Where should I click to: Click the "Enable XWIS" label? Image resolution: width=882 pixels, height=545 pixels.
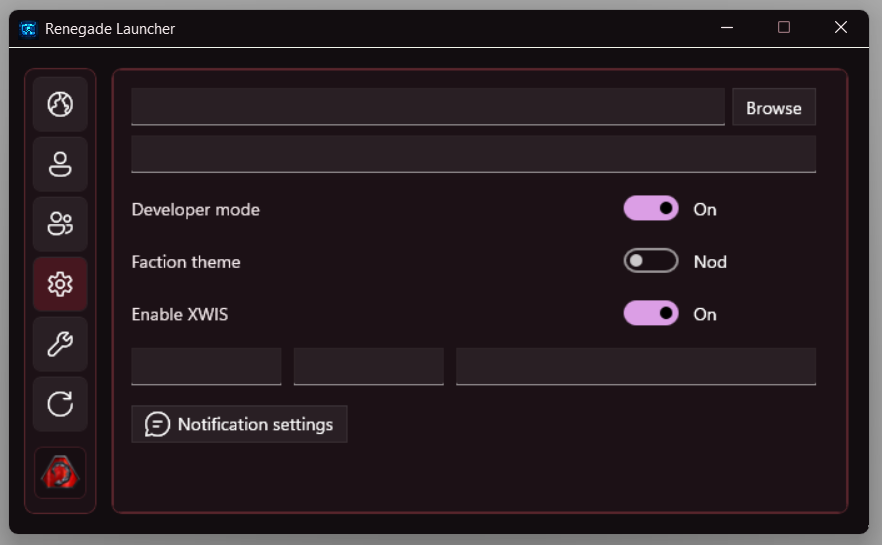[180, 314]
